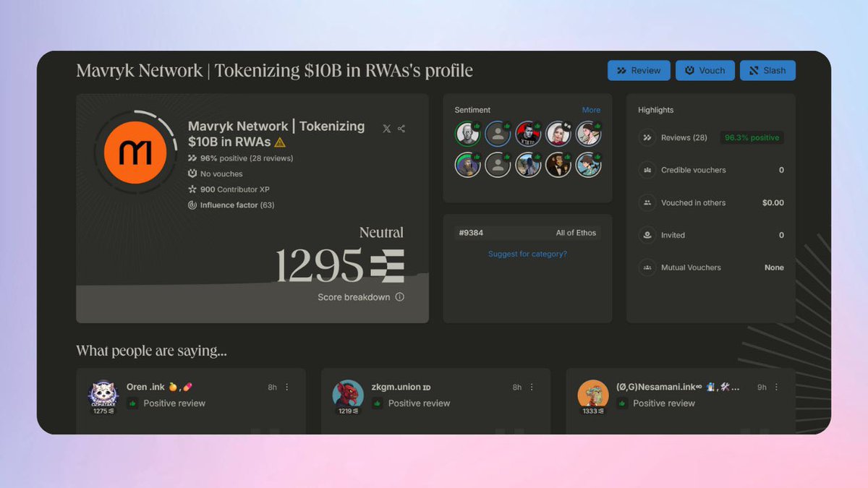The width and height of the screenshot is (868, 488).
Task: Open zkgm.union review options menu
Action: 532,388
